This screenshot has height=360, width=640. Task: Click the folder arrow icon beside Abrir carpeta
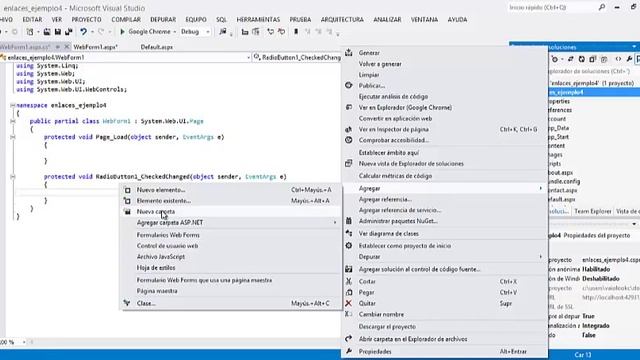click(x=349, y=339)
